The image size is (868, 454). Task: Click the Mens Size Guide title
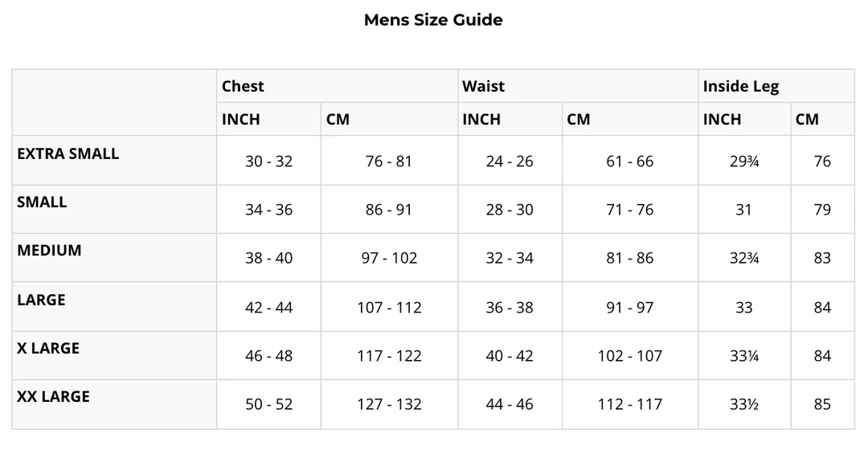click(x=433, y=20)
